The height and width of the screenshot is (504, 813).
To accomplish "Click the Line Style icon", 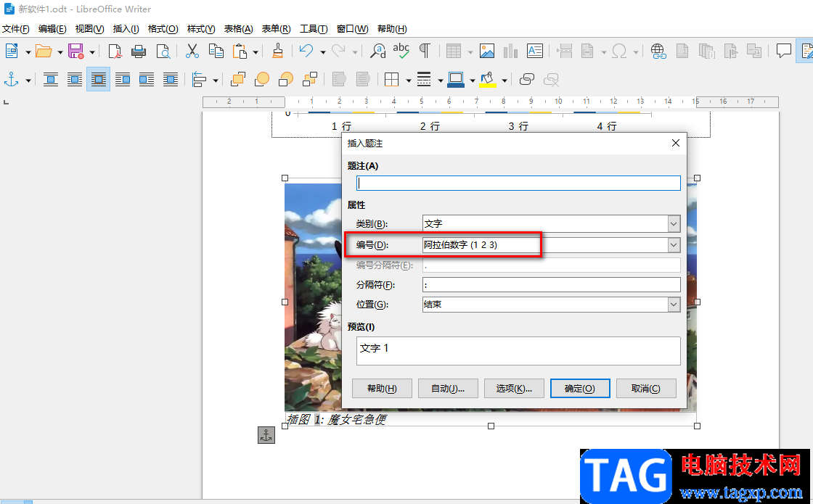I will pyautogui.click(x=424, y=80).
